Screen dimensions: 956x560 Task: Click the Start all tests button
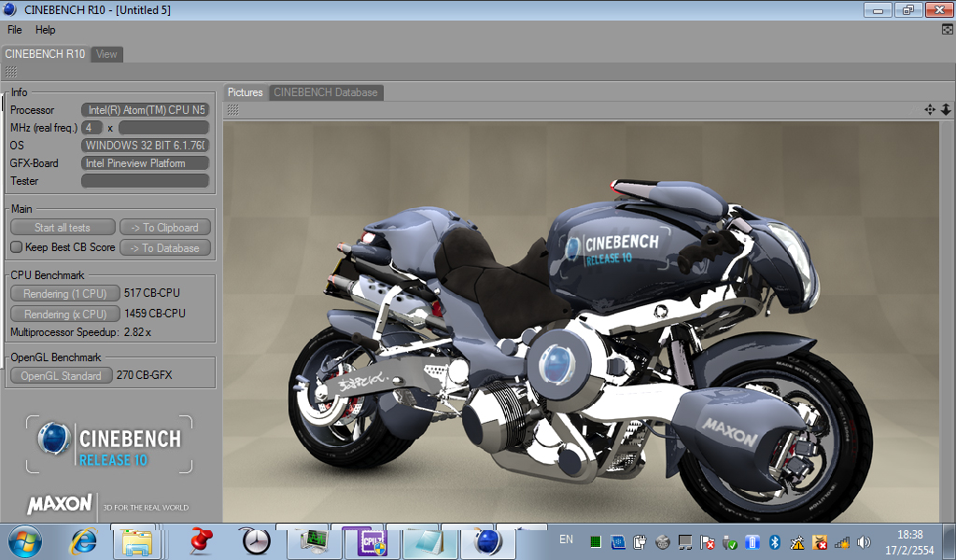click(63, 228)
